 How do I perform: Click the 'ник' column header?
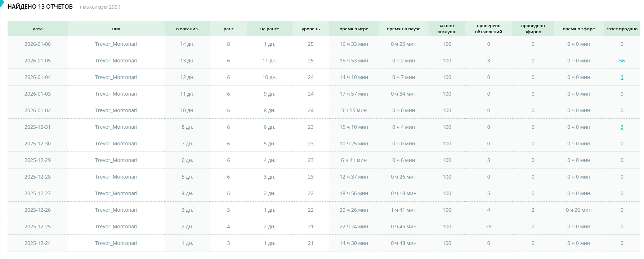point(116,29)
